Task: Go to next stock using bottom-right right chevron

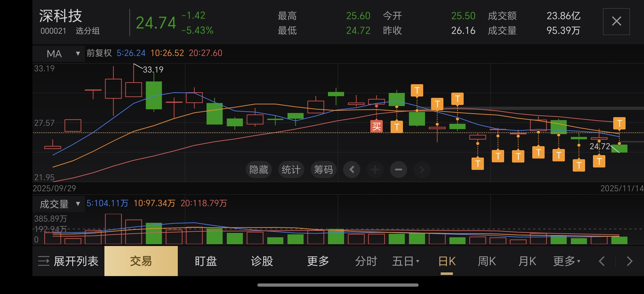Action: click(x=630, y=261)
